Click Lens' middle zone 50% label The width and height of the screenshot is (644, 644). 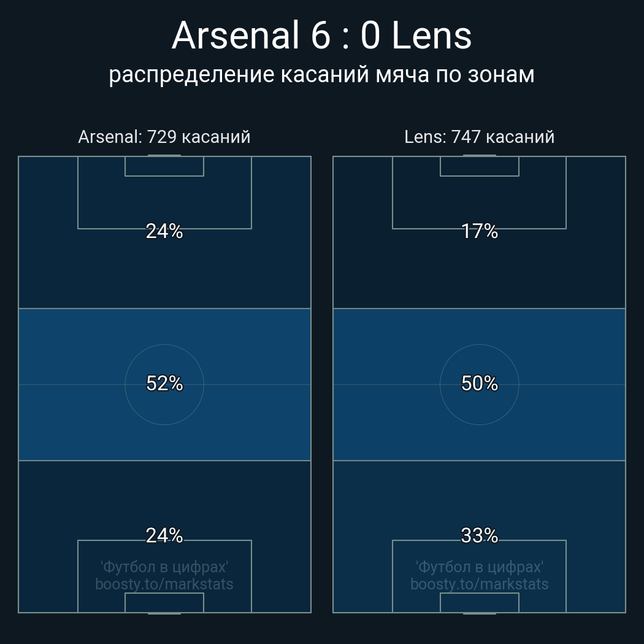click(x=479, y=383)
